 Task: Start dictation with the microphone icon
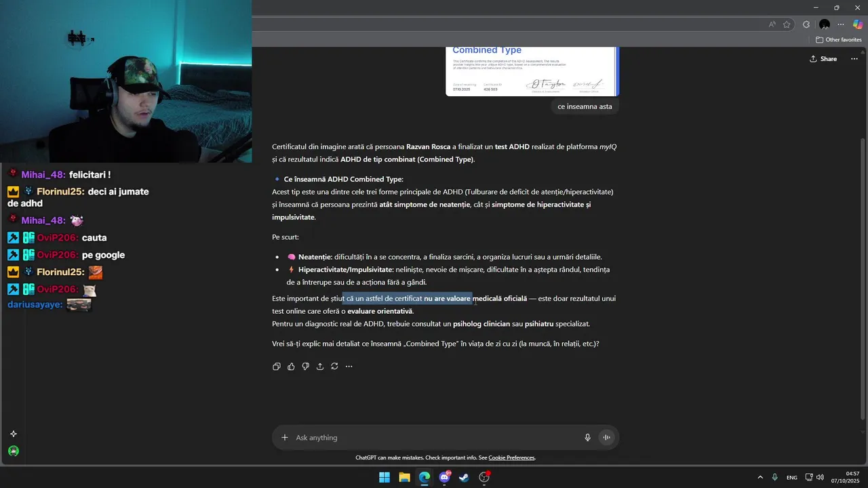[588, 438]
